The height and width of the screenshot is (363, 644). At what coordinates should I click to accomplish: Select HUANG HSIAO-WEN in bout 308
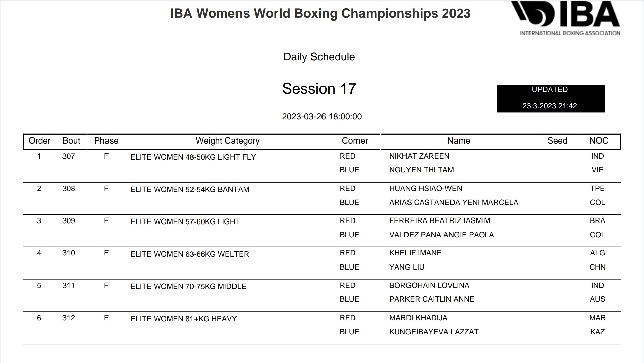pyautogui.click(x=426, y=189)
